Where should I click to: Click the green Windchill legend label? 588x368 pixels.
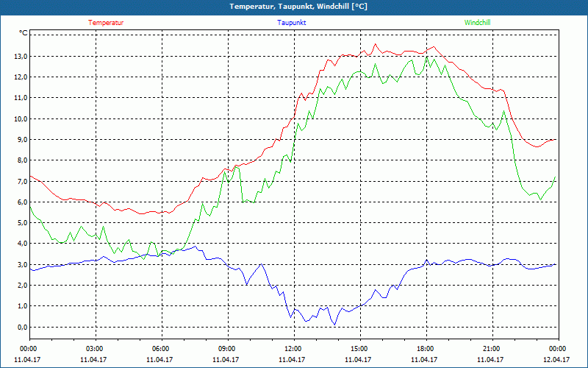pos(477,23)
